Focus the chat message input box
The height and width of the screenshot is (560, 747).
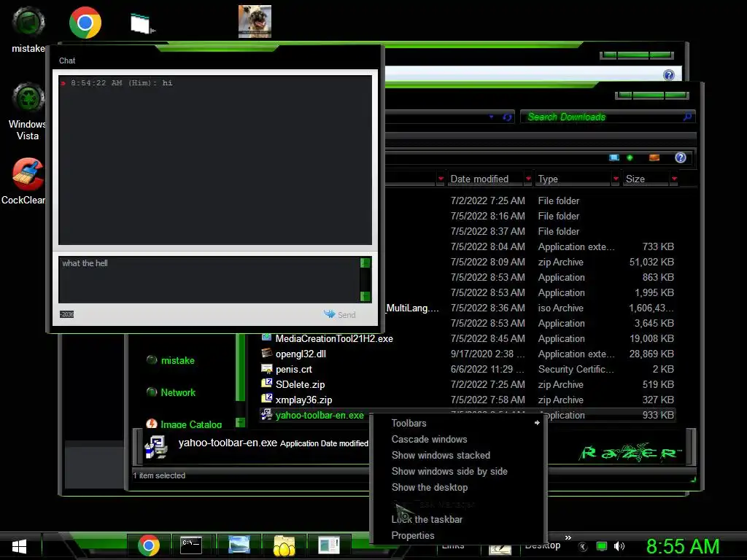point(209,279)
